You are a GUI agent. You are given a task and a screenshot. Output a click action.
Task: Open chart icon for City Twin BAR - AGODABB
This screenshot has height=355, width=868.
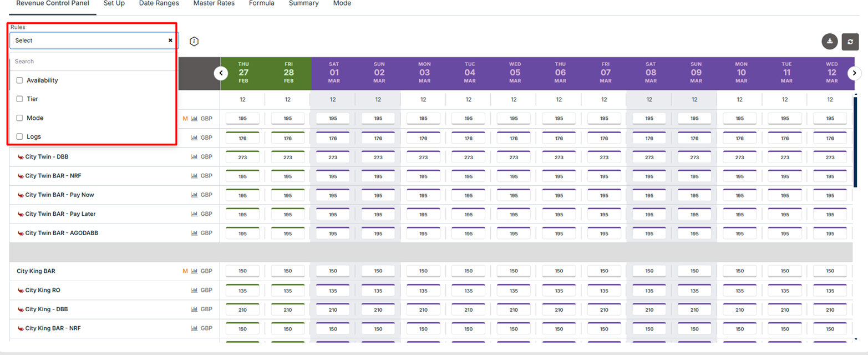click(194, 233)
